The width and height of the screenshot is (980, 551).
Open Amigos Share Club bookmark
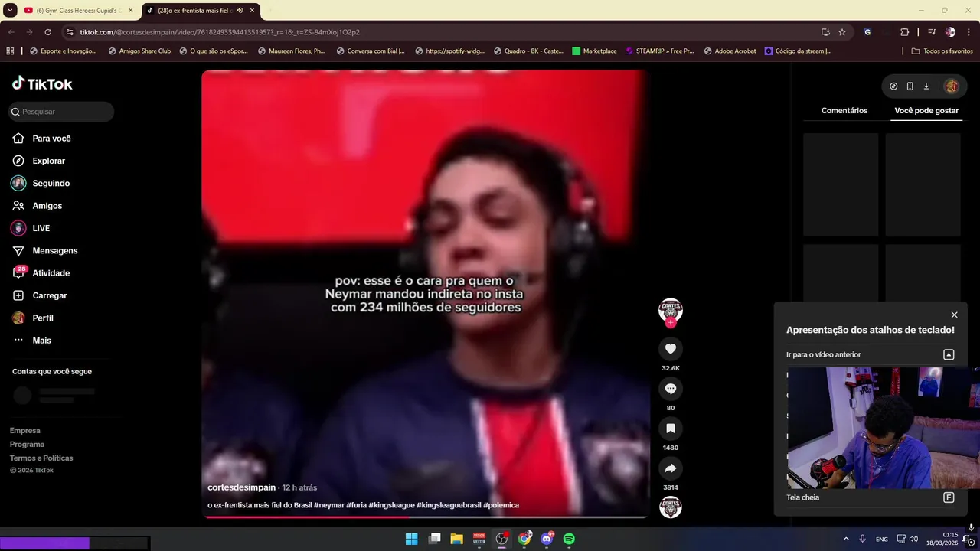click(139, 51)
